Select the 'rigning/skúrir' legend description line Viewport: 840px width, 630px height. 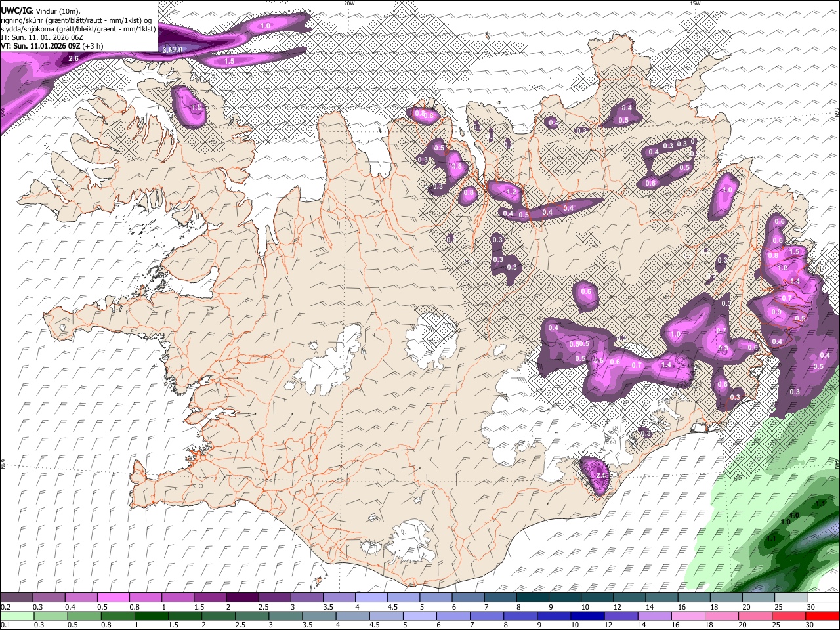tap(76, 20)
